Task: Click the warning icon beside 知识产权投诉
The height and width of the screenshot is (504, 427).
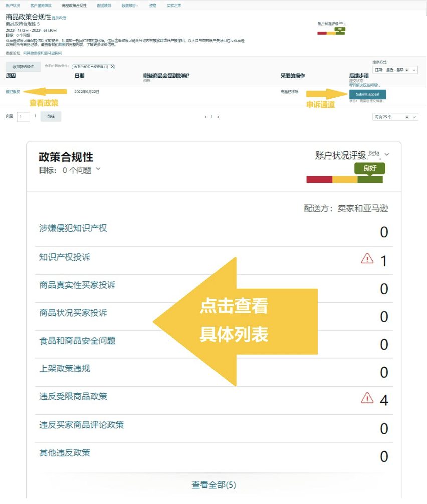Action: [368, 259]
